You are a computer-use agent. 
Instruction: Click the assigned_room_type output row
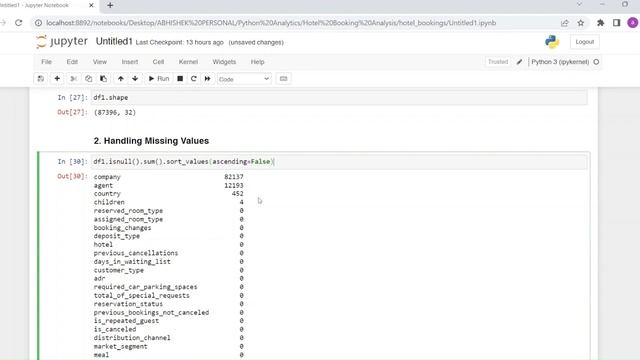coord(169,219)
